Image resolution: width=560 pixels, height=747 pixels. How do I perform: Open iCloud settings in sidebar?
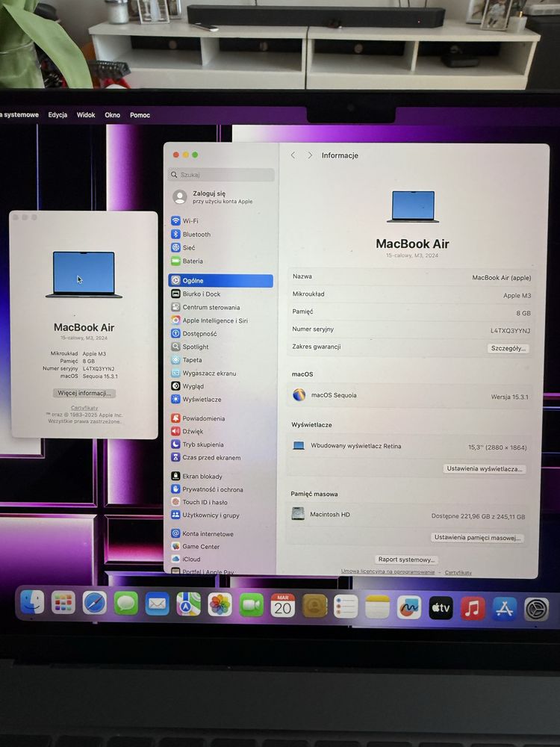[x=186, y=559]
